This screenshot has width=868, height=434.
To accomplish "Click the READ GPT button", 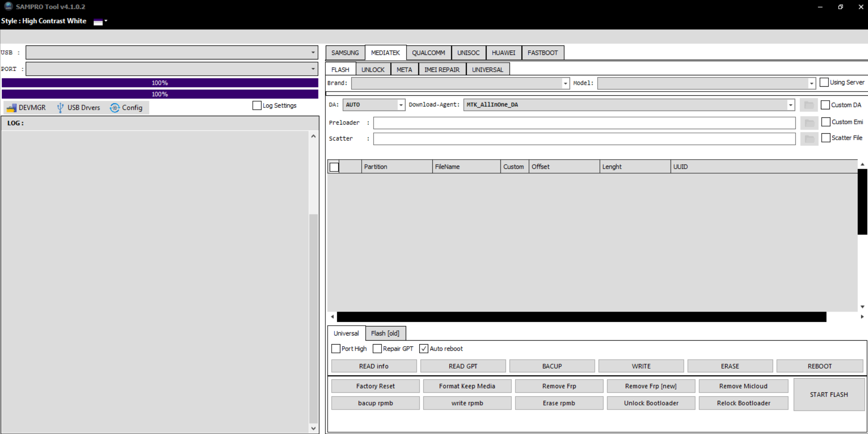I will pos(463,366).
